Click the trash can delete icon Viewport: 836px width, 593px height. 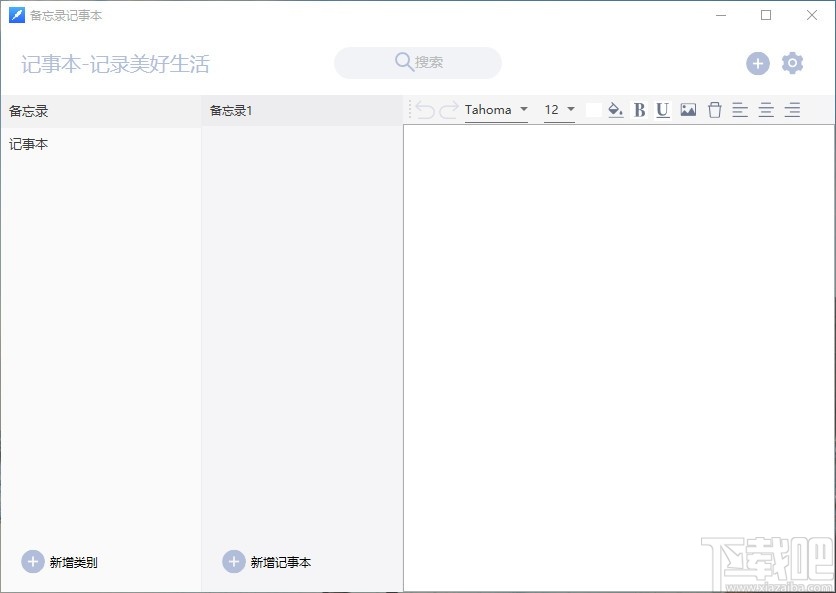(714, 110)
